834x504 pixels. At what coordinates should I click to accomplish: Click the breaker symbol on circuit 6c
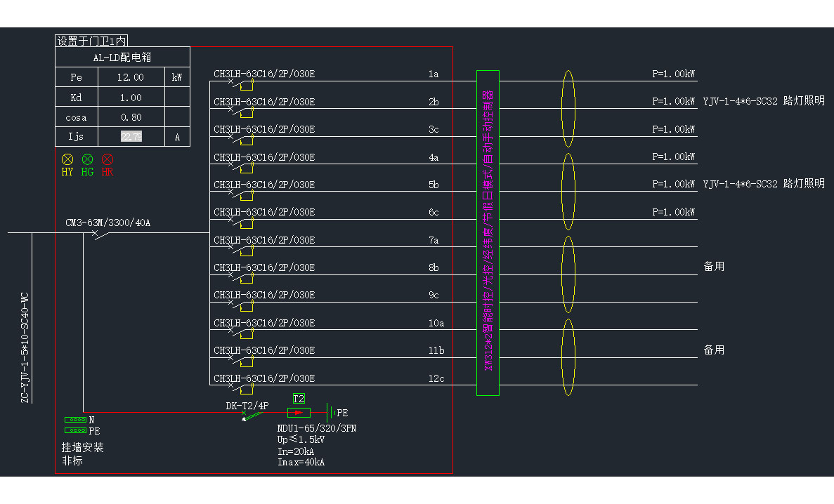tap(241, 223)
